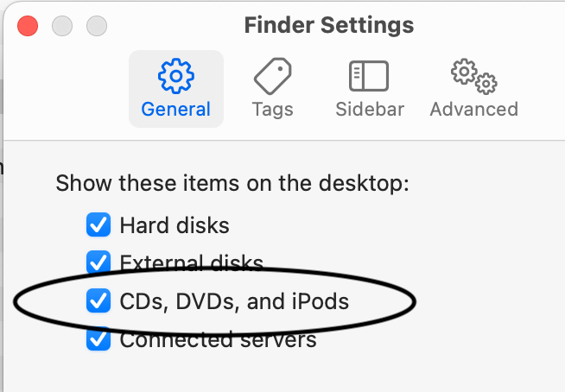Toggle the External disks checkbox

(98, 262)
